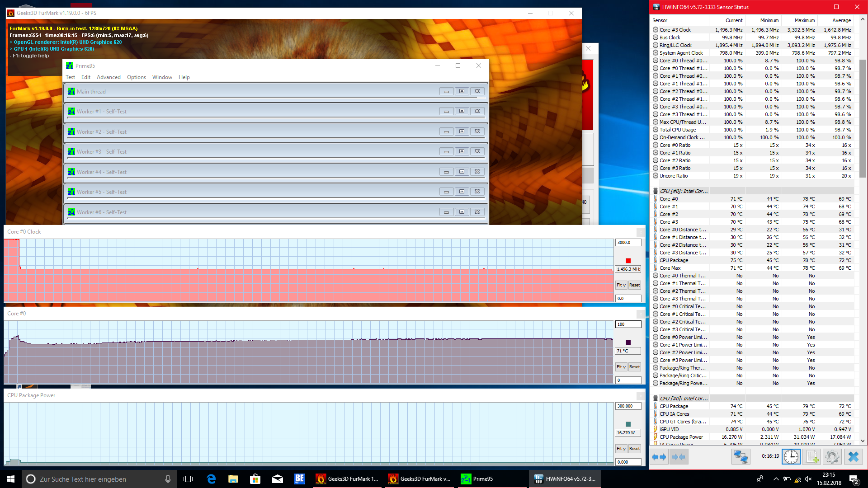The image size is (868, 488).
Task: Select the 'Total CPU Usage' sensor row
Action: pos(752,130)
